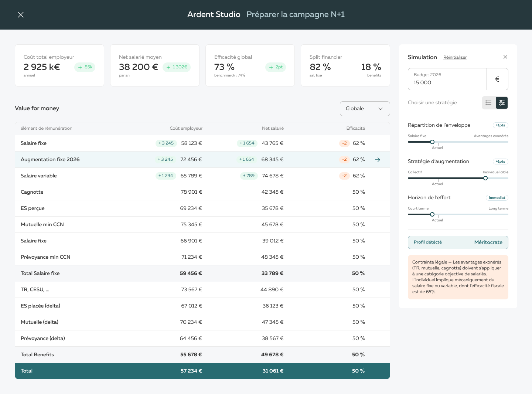Click the Profil détécté Méritocrate box
This screenshot has height=394, width=532.
pyautogui.click(x=458, y=242)
